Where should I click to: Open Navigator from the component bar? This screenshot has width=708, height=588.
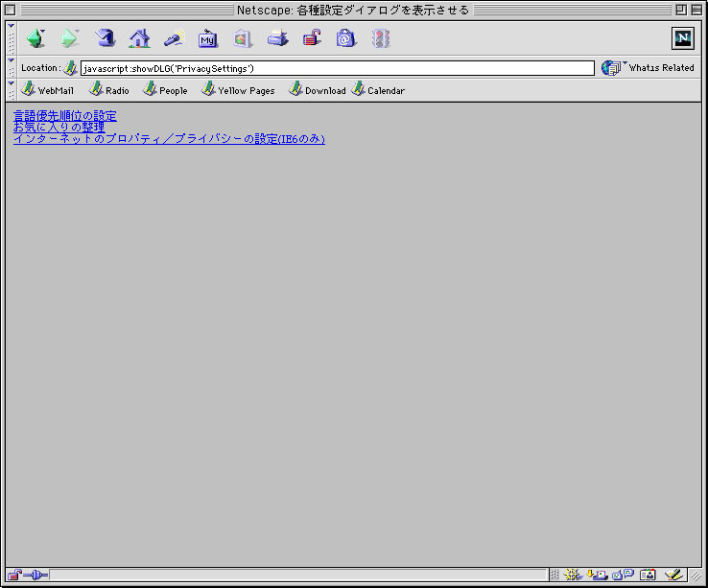(573, 575)
